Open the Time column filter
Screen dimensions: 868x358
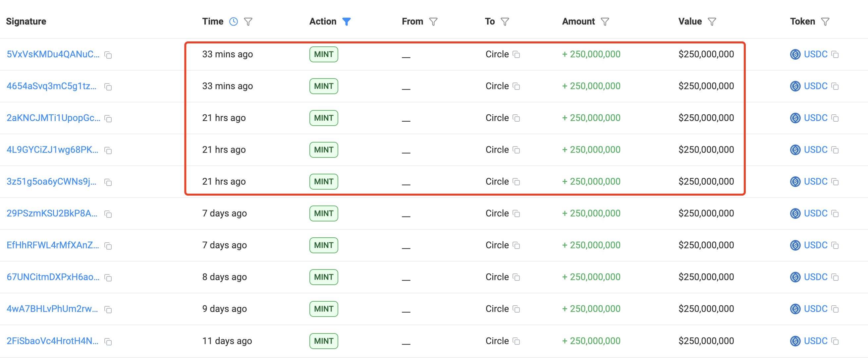(x=248, y=22)
